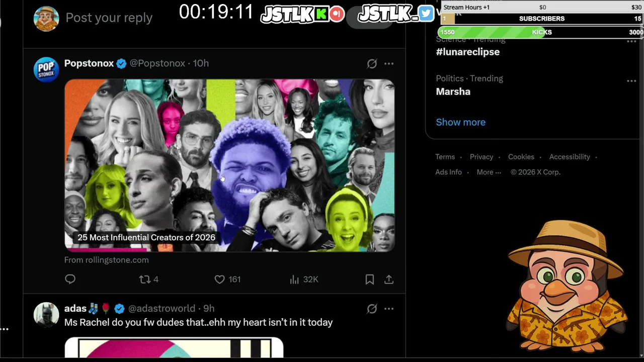Click 'Show more' under trends

[461, 122]
